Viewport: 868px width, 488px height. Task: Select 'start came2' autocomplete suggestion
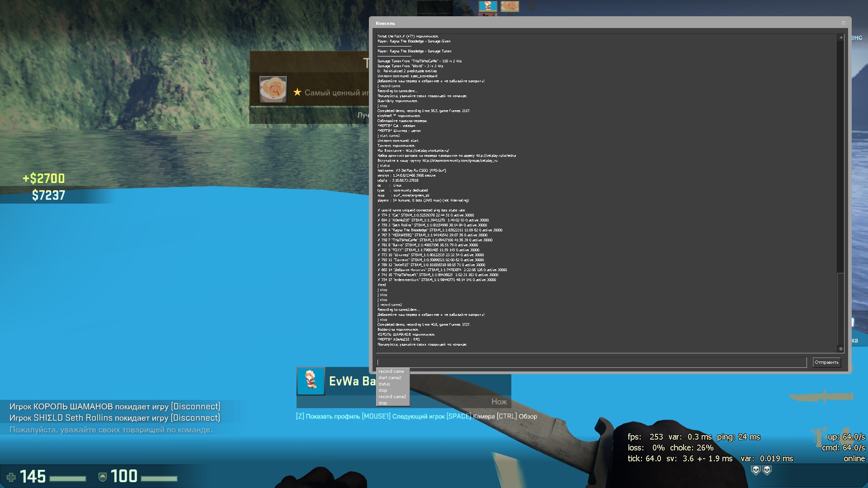[x=390, y=378]
